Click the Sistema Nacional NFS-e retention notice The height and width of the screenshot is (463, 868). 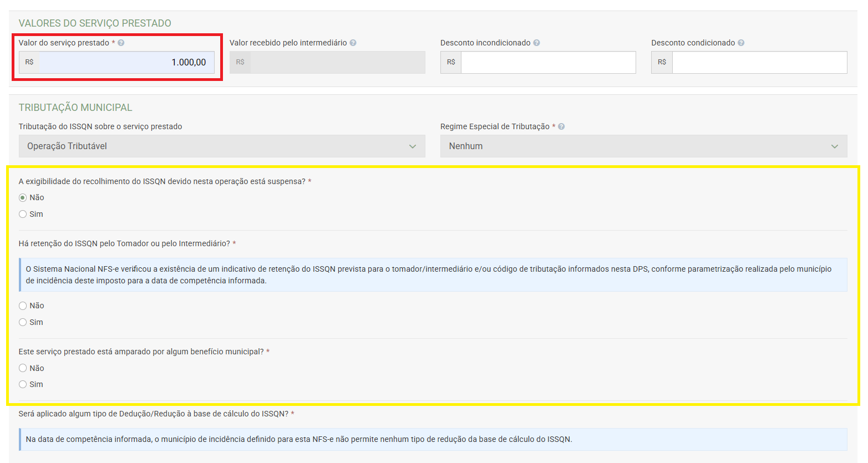tap(433, 274)
